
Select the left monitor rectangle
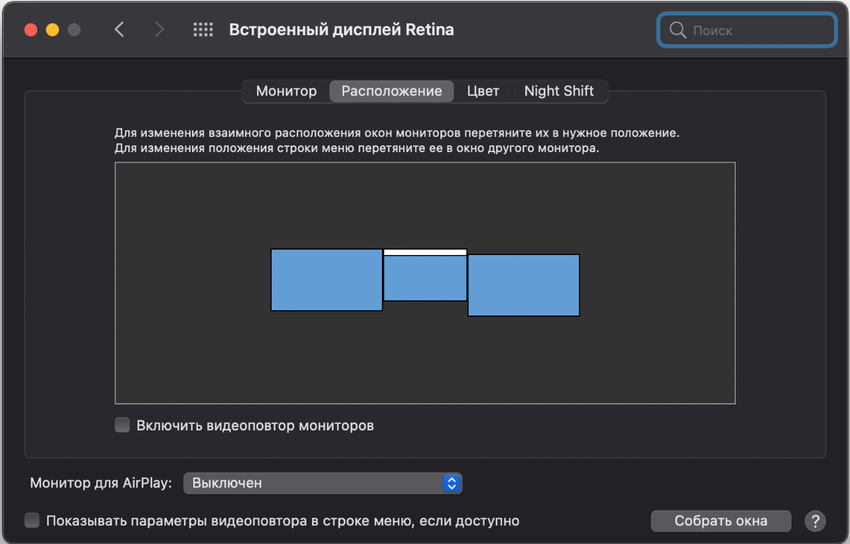click(326, 280)
